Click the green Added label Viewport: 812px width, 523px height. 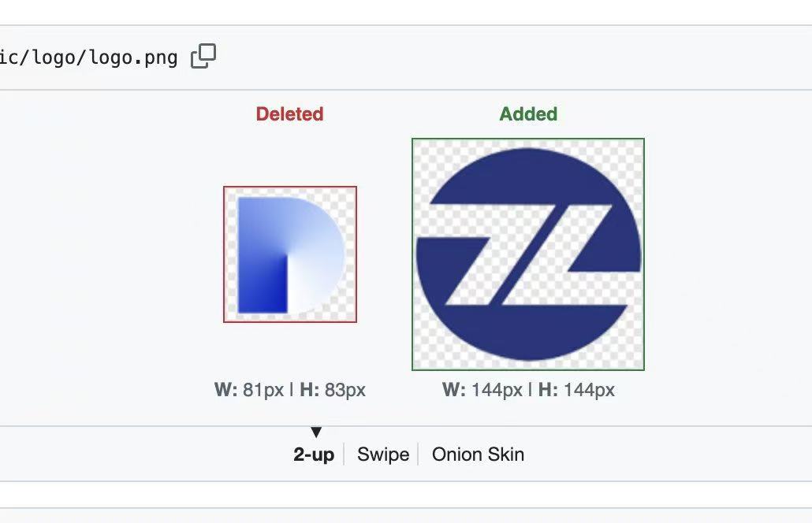point(528,113)
